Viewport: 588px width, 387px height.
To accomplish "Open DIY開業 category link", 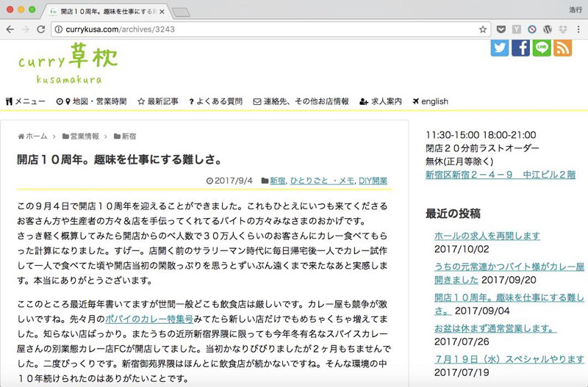I will [373, 181].
